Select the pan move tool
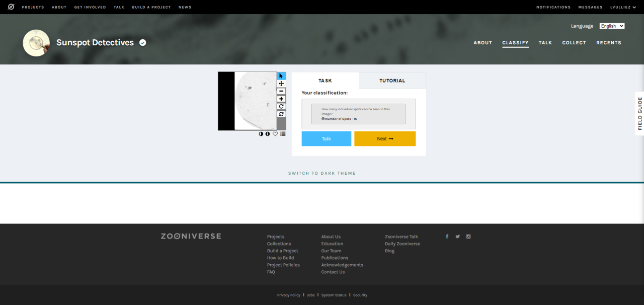This screenshot has height=305, width=644. pos(281,84)
